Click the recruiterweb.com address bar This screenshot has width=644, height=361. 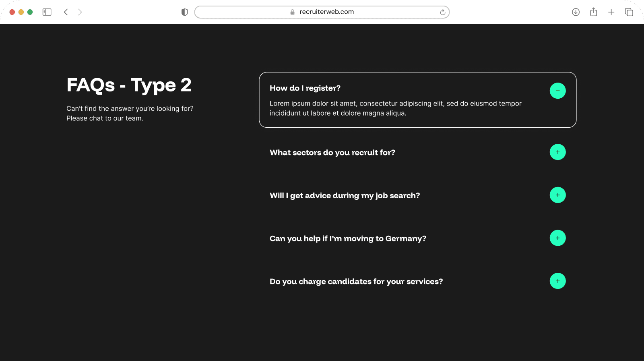[322, 12]
